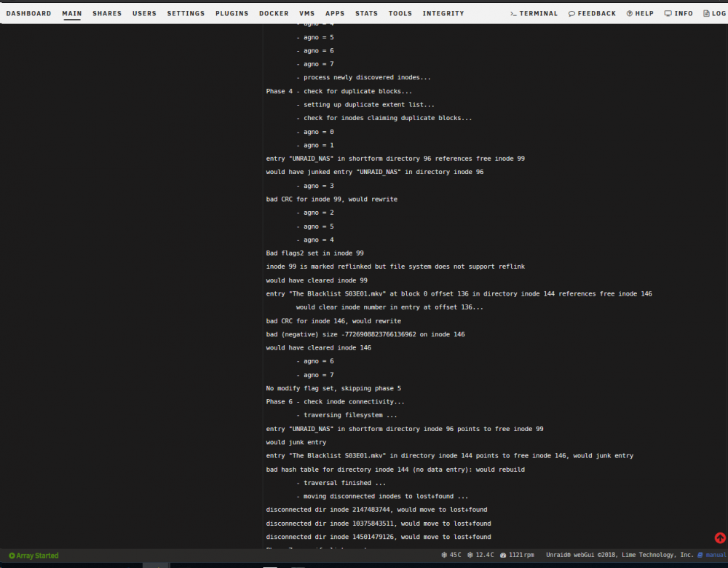
Task: Click the 45 C temperature reading
Action: [x=451, y=555]
